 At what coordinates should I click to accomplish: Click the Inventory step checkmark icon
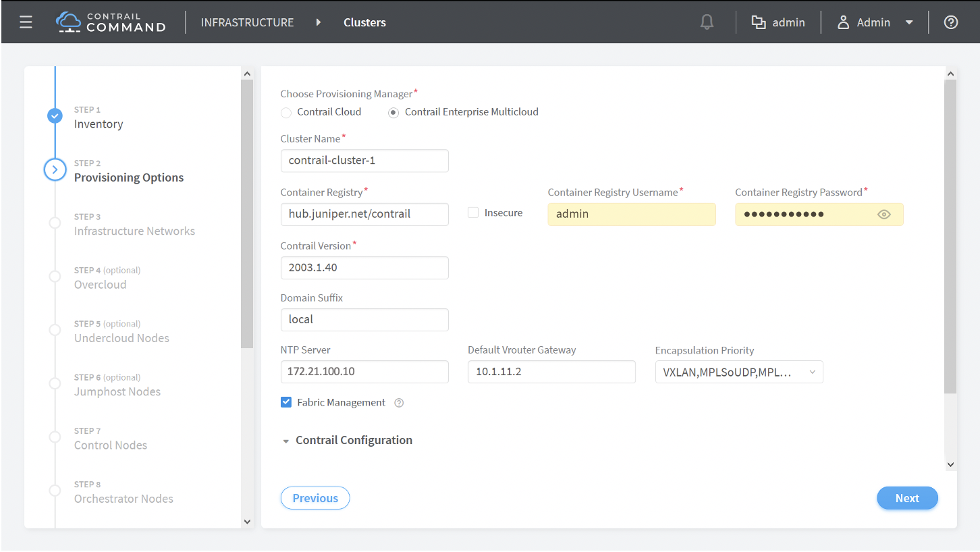click(55, 116)
